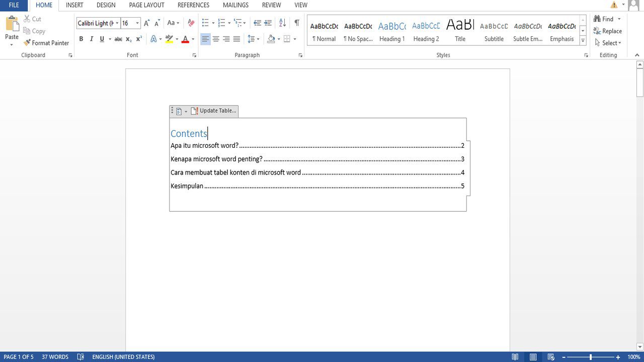Click the zoom slider in status bar

(591, 357)
